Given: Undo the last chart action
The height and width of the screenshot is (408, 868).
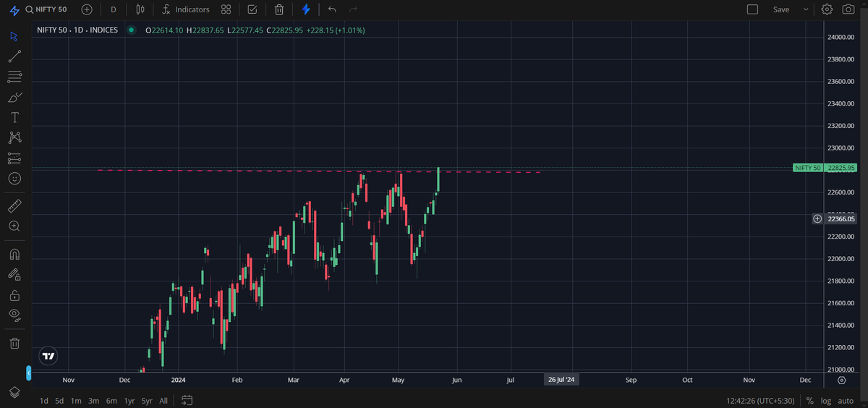Looking at the screenshot, I should click(x=332, y=9).
